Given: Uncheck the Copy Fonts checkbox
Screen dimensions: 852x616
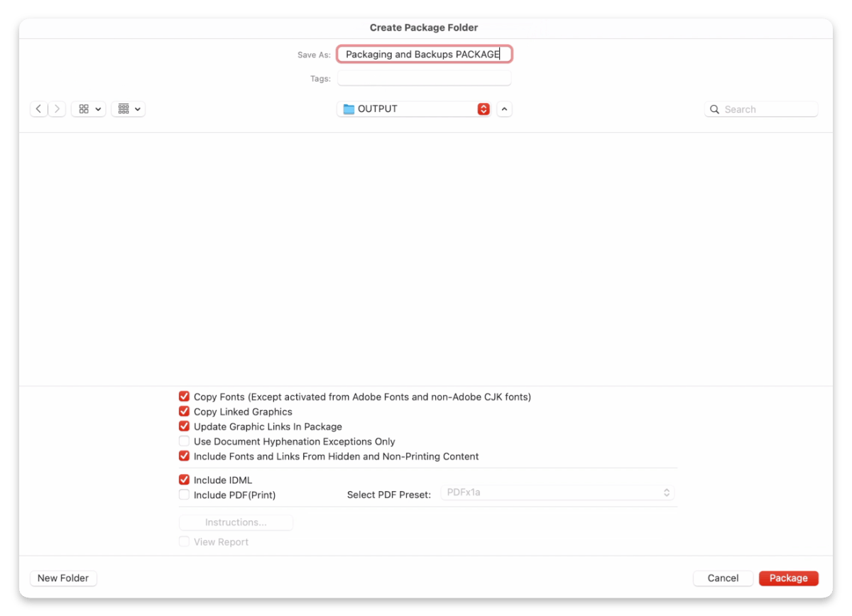Looking at the screenshot, I should coord(185,397).
